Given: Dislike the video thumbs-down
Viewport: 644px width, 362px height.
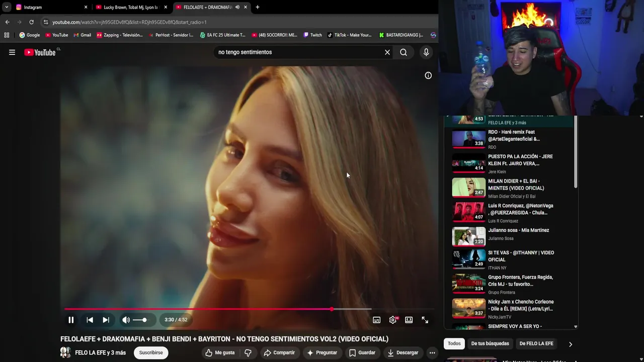Looking at the screenshot, I should tap(248, 352).
